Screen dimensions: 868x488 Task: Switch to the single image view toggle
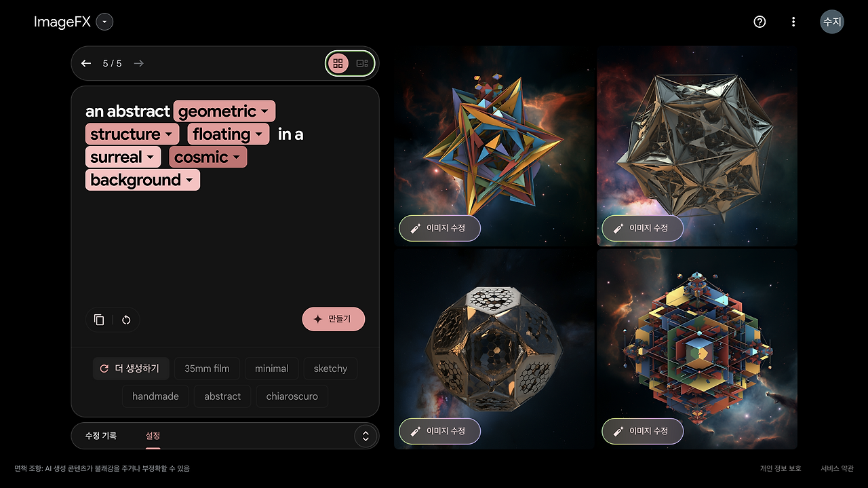pyautogui.click(x=362, y=63)
